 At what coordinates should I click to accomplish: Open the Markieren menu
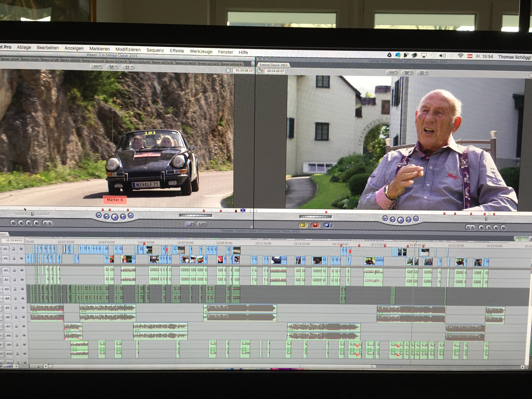[x=99, y=49]
